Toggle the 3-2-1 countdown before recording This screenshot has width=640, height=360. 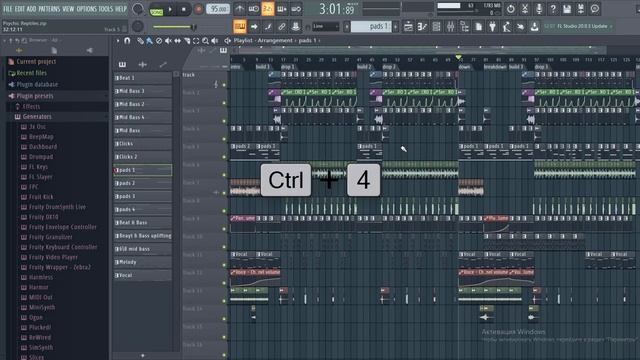[x=268, y=9]
